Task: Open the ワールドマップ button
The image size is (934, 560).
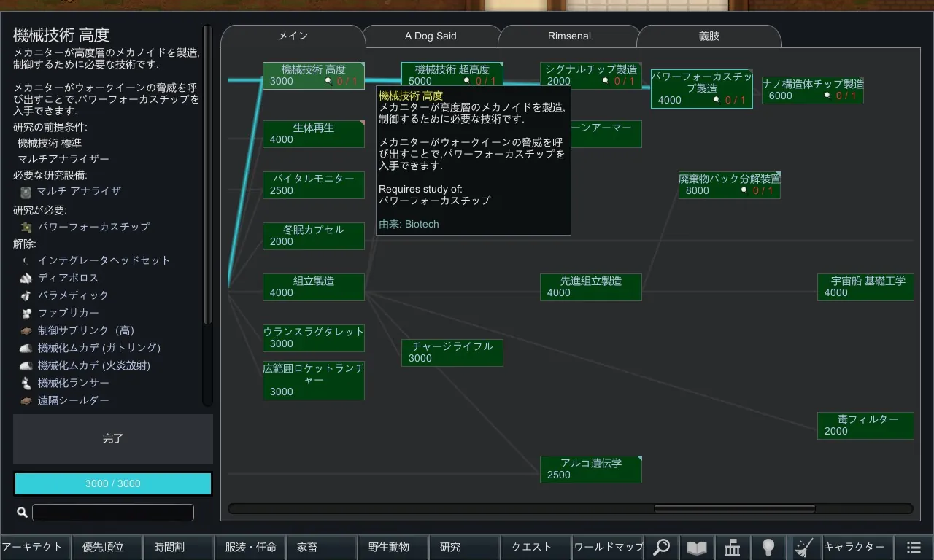Action: 608,547
